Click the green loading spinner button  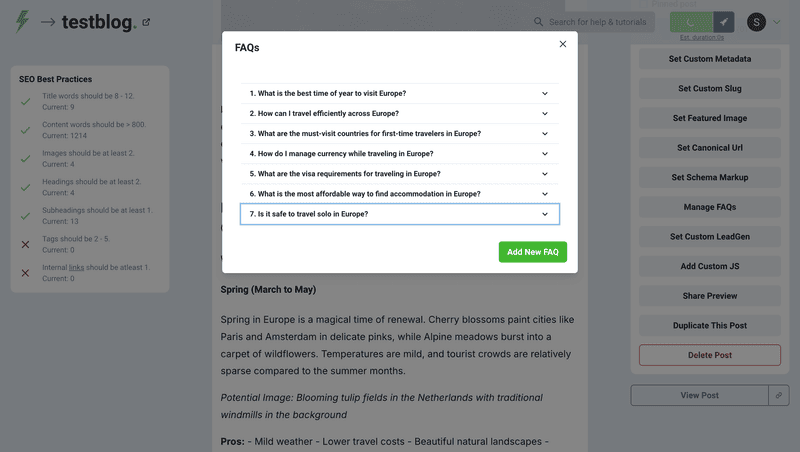point(690,22)
